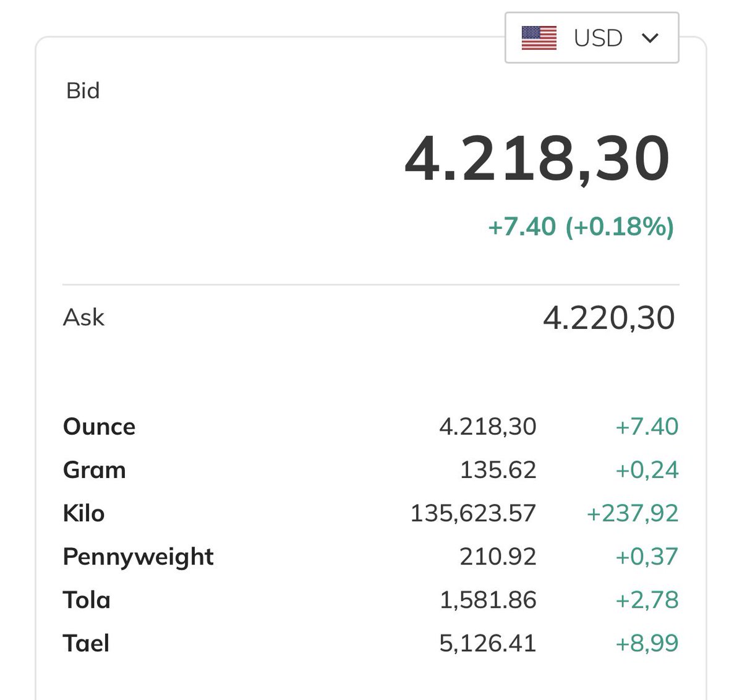Click the Ask label
Viewport: 742px width, 700px height.
coord(84,318)
